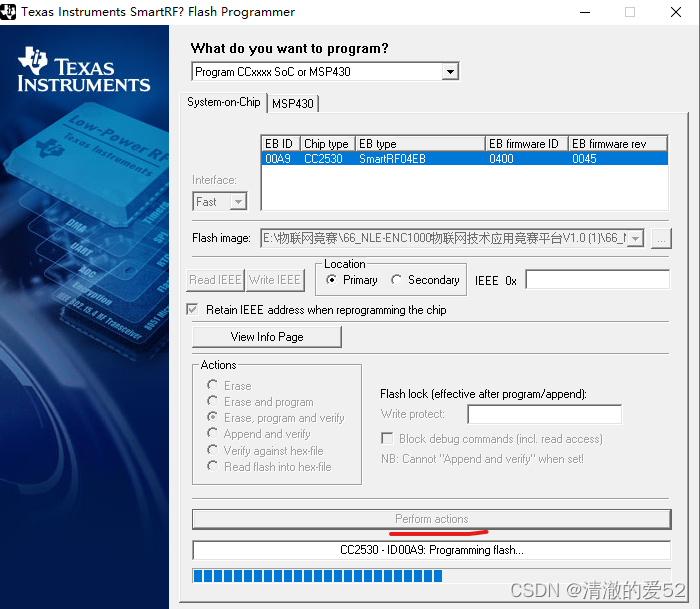700x609 pixels.
Task: Click the 0400 firmware ID cell
Action: pos(501,159)
